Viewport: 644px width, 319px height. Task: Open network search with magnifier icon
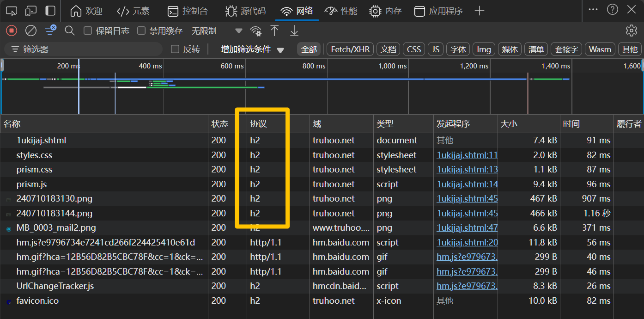tap(70, 31)
